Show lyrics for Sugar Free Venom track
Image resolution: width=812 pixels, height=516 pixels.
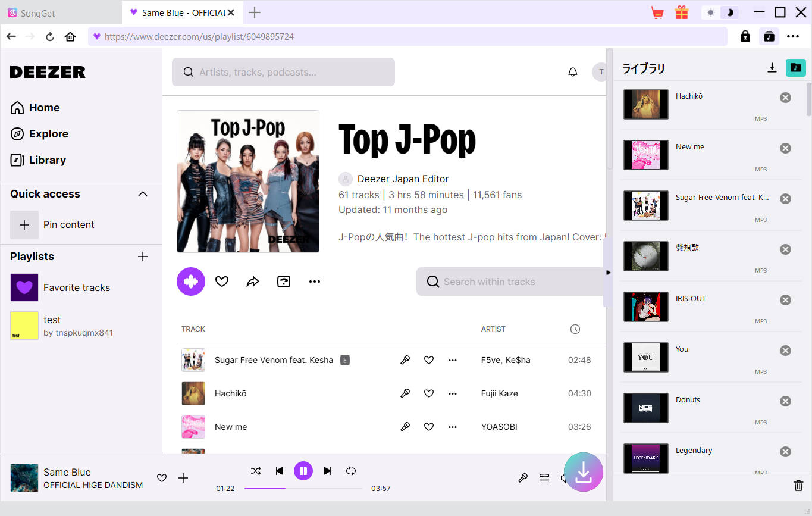(405, 360)
